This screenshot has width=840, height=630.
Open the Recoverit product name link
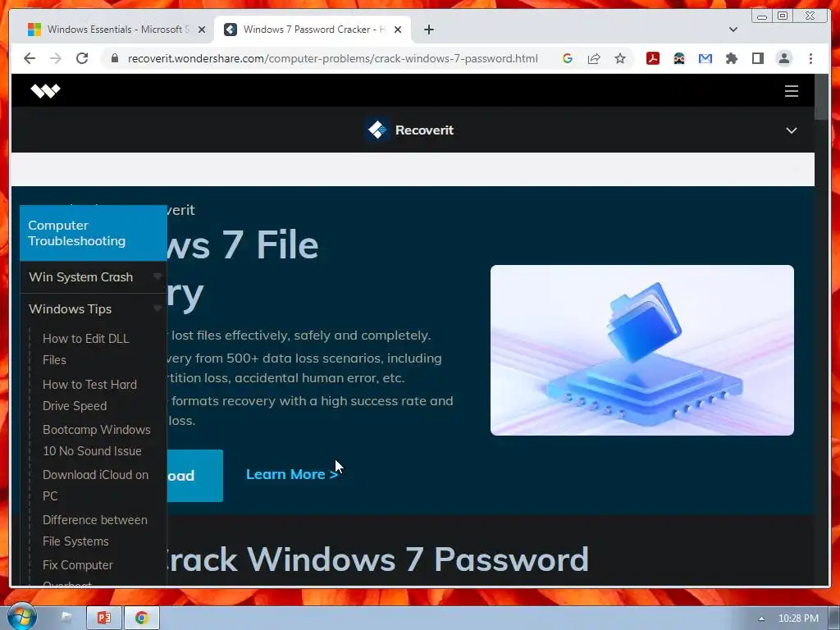(x=424, y=130)
